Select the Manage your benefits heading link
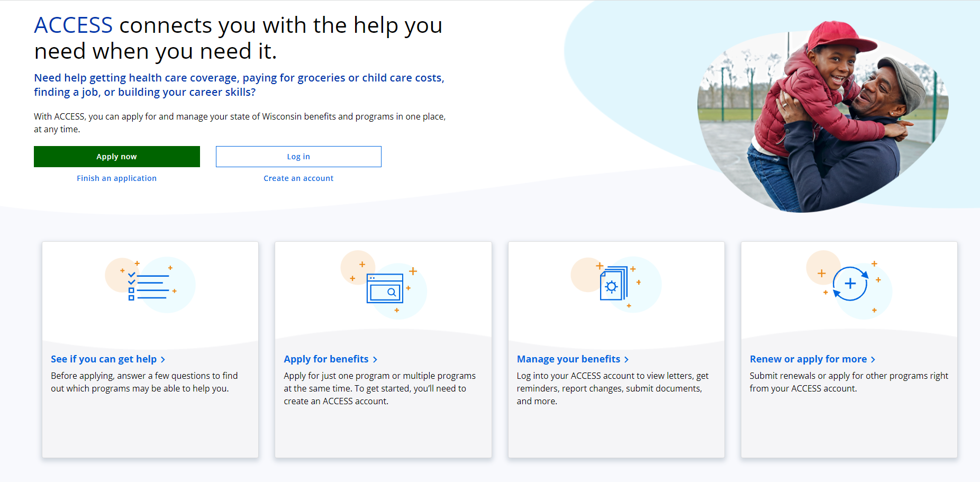This screenshot has height=482, width=980. (x=568, y=359)
